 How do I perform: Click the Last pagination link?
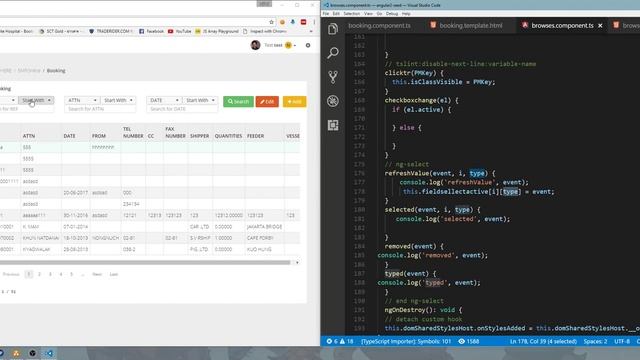pyautogui.click(x=113, y=274)
